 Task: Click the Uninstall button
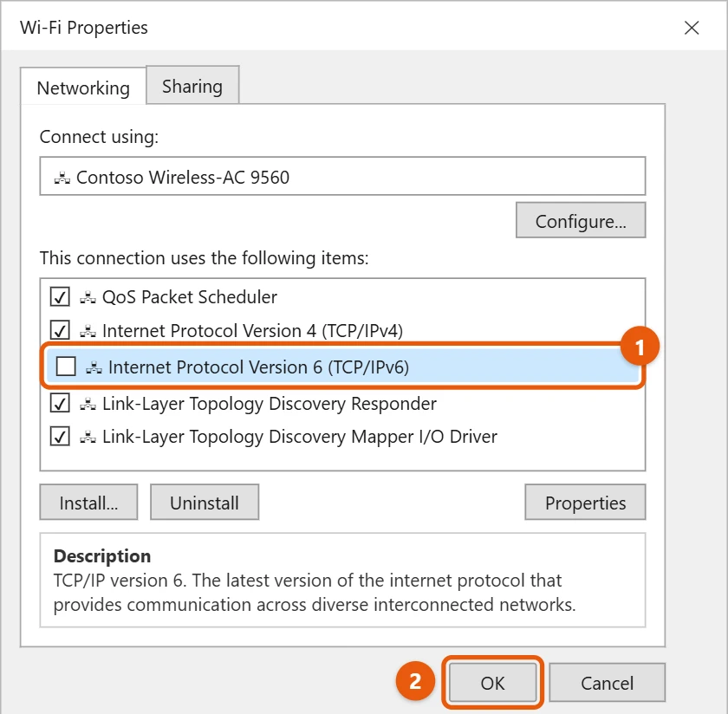tap(205, 503)
